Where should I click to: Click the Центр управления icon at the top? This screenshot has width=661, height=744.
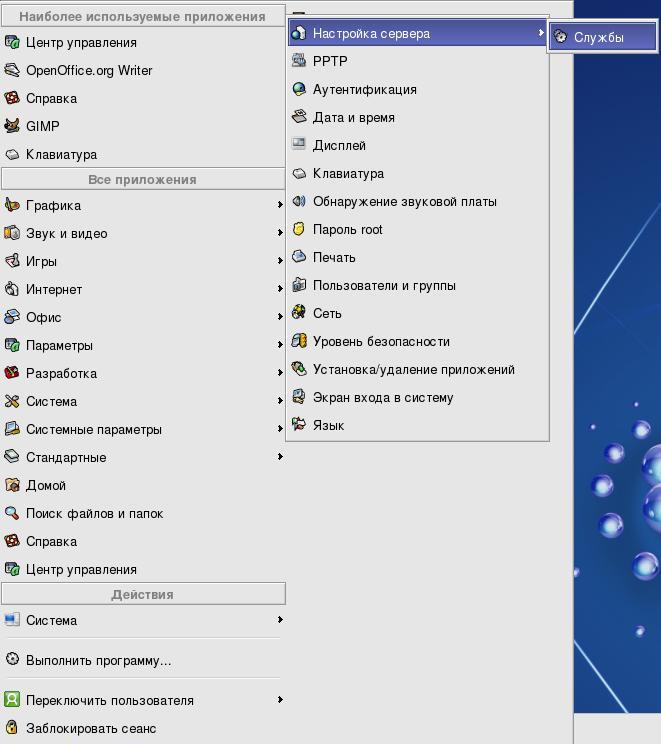(x=12, y=42)
